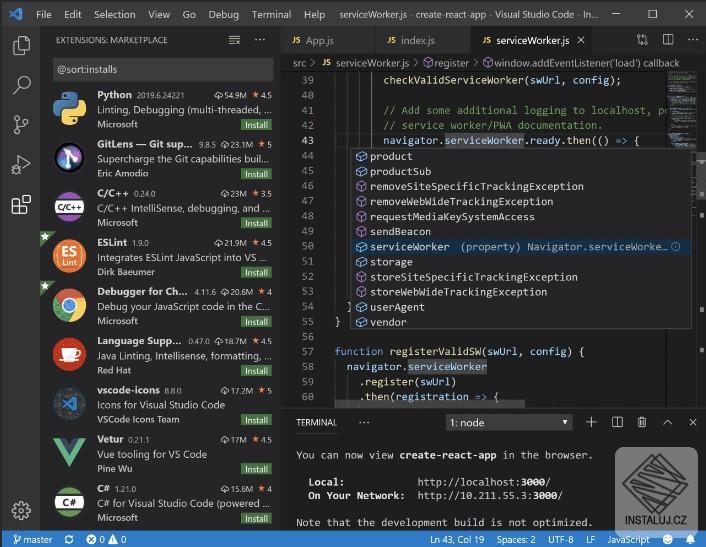The width and height of the screenshot is (706, 547).
Task: Click the sync changes icon in status bar
Action: [x=69, y=539]
